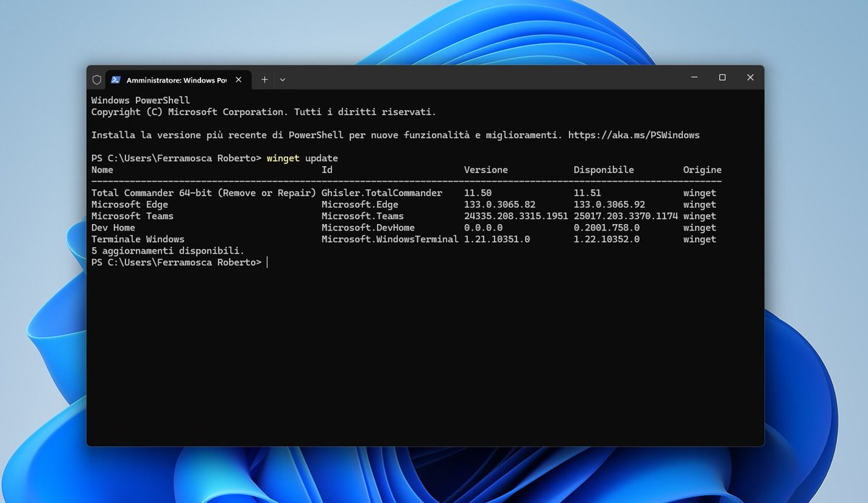Click the 'Microsoft.Edge' Id
868x503 pixels.
(360, 205)
